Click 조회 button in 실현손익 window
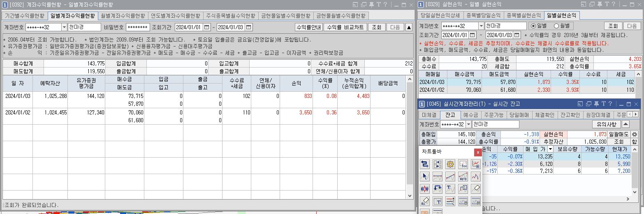This screenshot has width=644, height=214. click(613, 26)
